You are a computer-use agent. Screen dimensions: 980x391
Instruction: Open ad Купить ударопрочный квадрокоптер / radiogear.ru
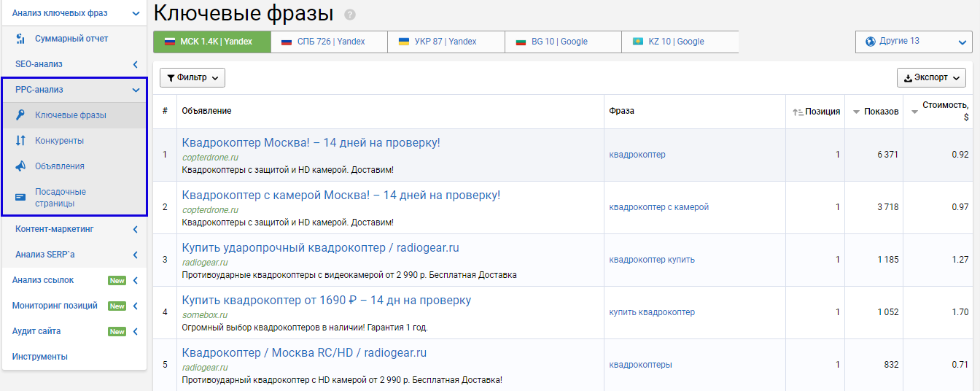[320, 248]
